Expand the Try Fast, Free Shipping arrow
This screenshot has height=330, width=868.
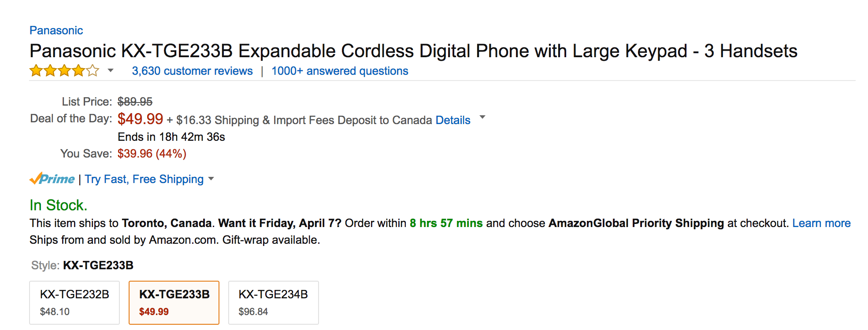[211, 179]
